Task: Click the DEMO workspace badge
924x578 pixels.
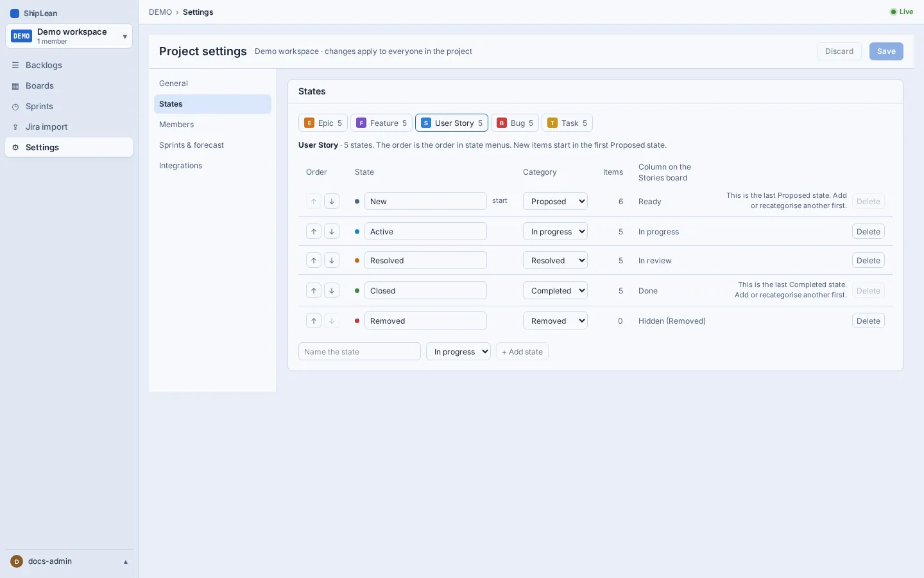Action: click(22, 36)
